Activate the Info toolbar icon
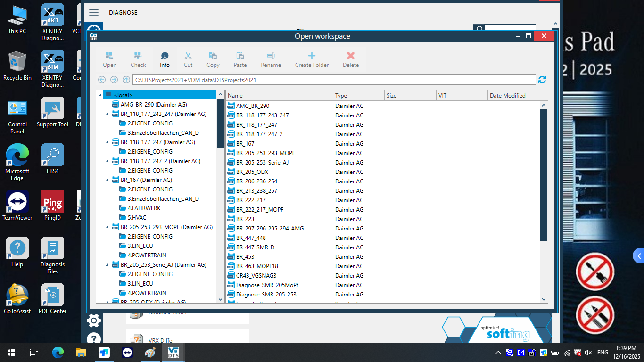This screenshot has height=362, width=644. [164, 58]
